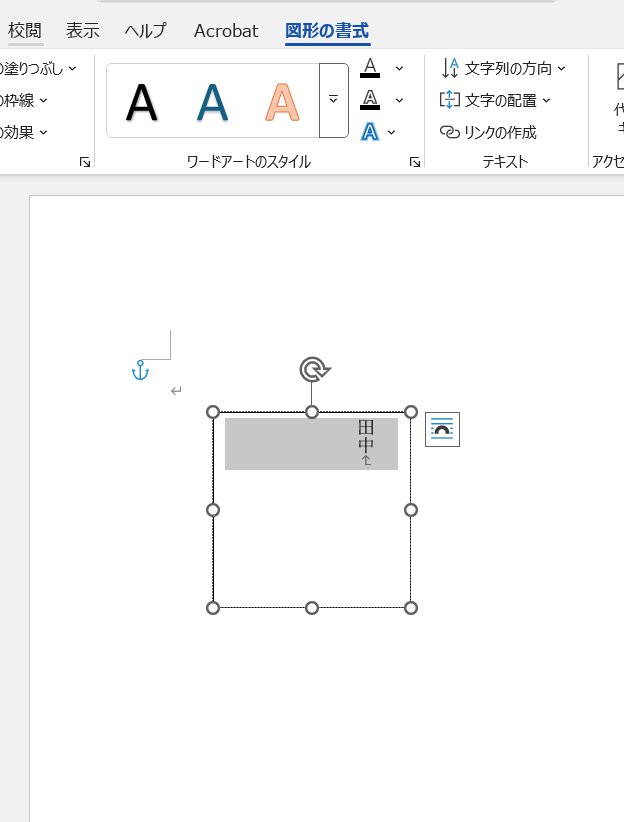Open 文字の配置 text alignment menu
624x822 pixels.
pyautogui.click(x=496, y=100)
